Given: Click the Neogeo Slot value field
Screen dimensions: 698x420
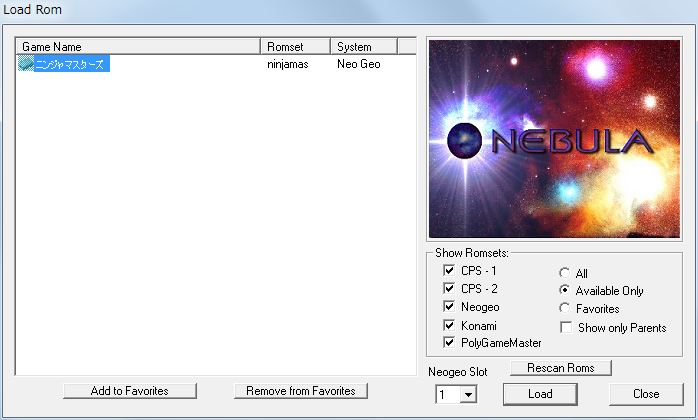Looking at the screenshot, I should [448, 395].
